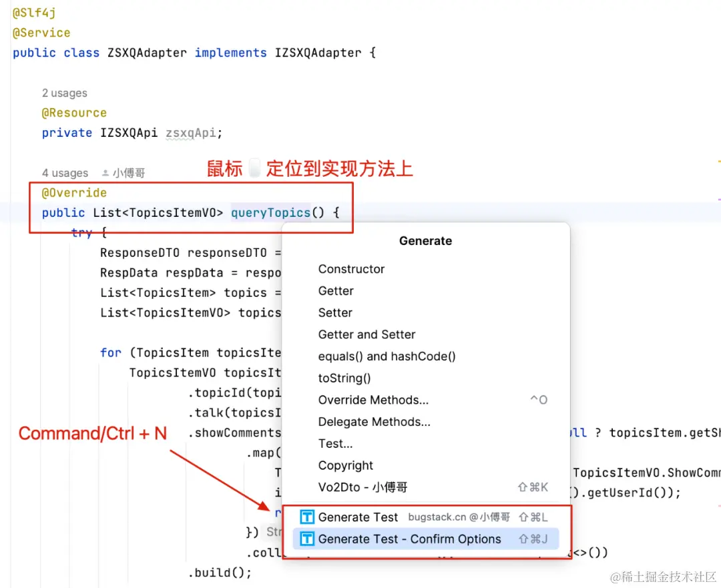Click the @Resource annotation

(74, 113)
